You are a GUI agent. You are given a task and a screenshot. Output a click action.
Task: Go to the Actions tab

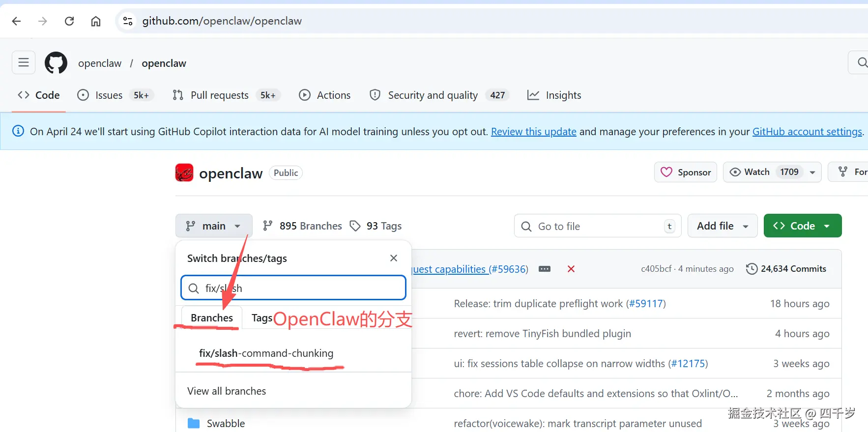click(325, 95)
